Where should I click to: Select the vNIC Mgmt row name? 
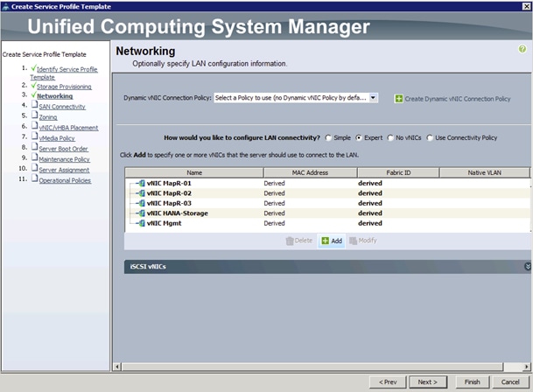pyautogui.click(x=164, y=223)
